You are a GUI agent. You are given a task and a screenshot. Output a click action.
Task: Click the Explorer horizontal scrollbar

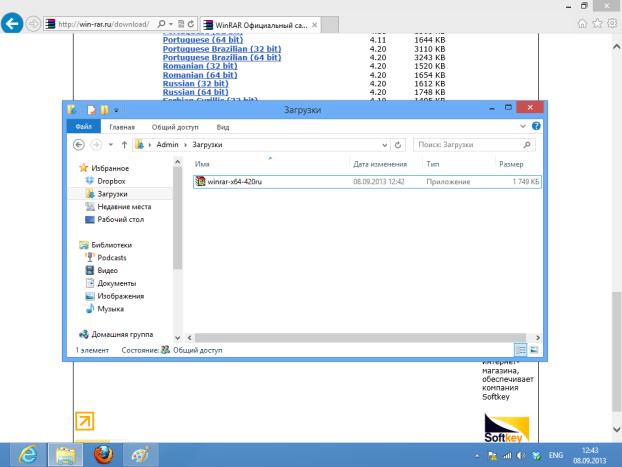tap(360, 338)
